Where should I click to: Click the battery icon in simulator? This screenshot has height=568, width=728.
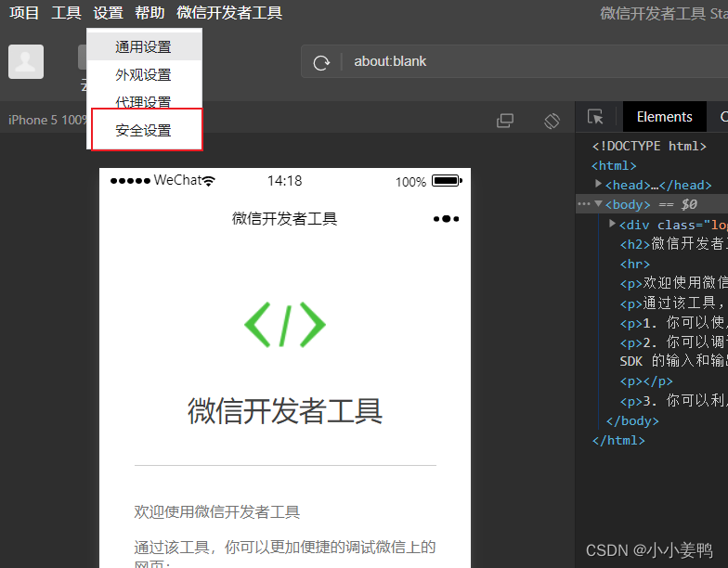(x=448, y=180)
